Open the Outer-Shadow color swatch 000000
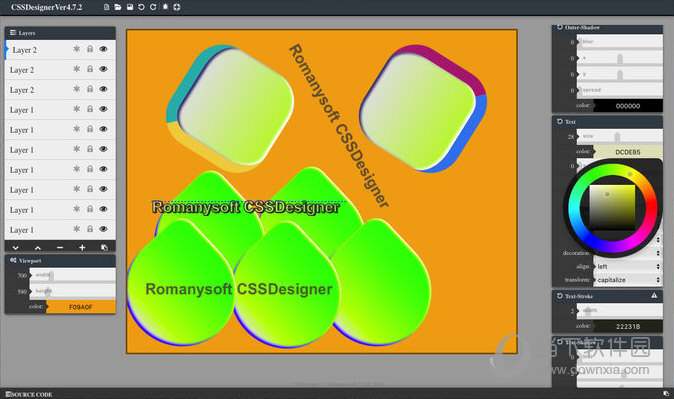The image size is (674, 399). 628,106
